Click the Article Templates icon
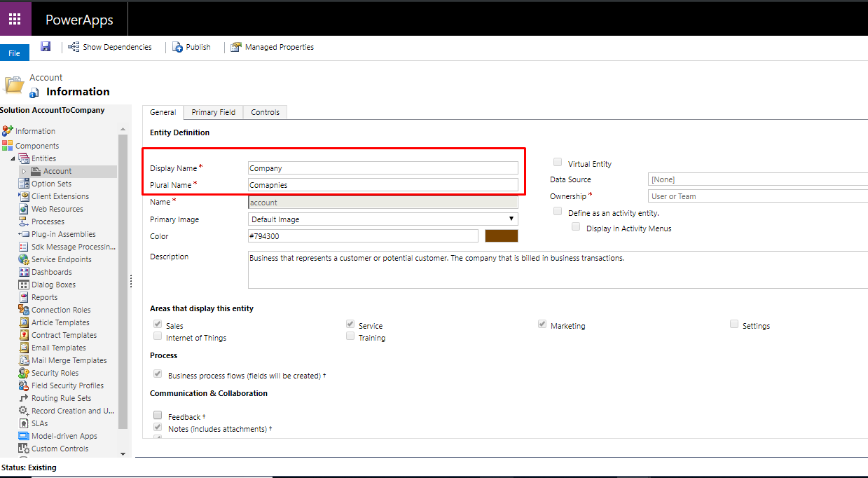868x478 pixels. click(x=24, y=322)
